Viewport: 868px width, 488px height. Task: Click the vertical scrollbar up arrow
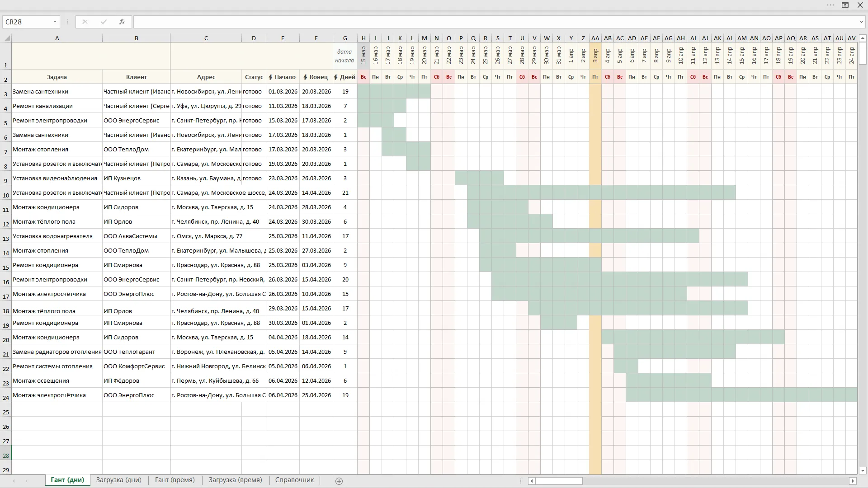point(863,38)
